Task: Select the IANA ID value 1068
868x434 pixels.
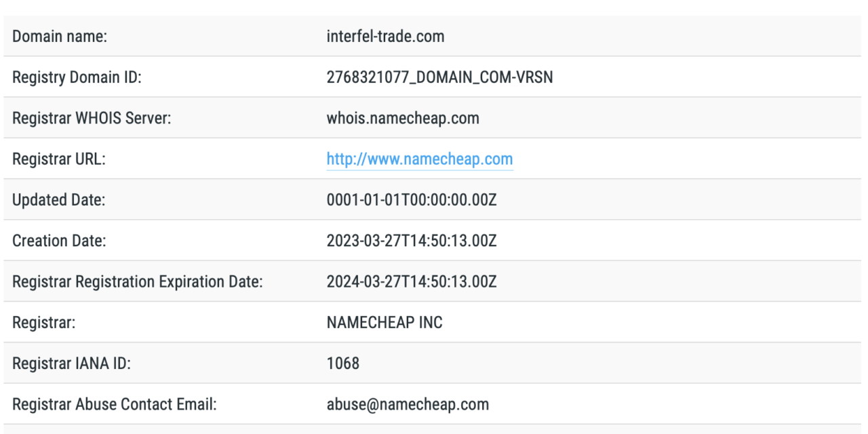Action: tap(343, 363)
